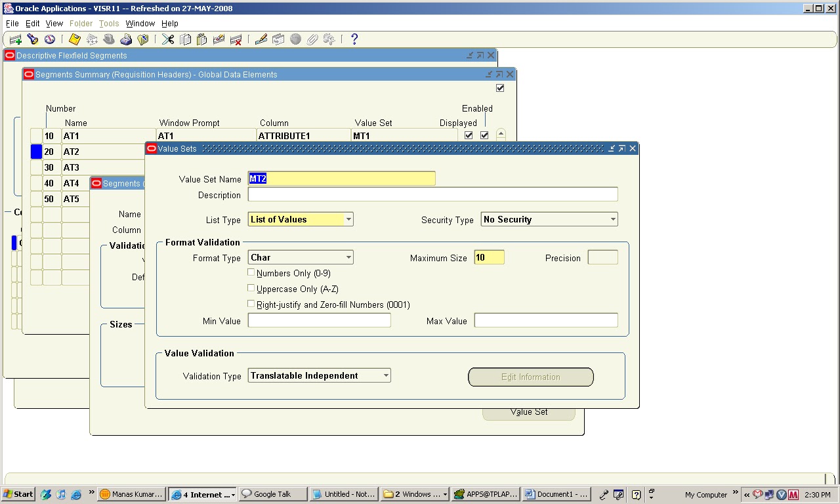
Task: Click the Max Value field
Action: click(546, 320)
